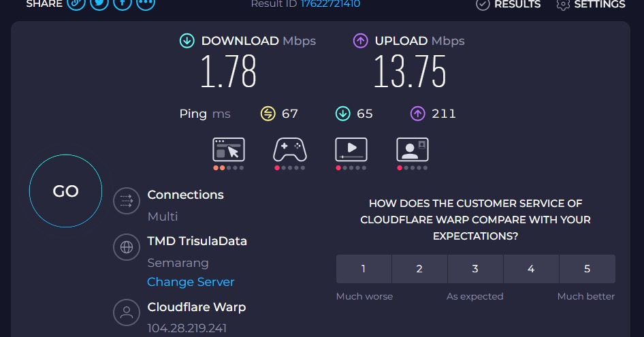Click the Semarang location text
The height and width of the screenshot is (337, 644).
[x=178, y=263]
